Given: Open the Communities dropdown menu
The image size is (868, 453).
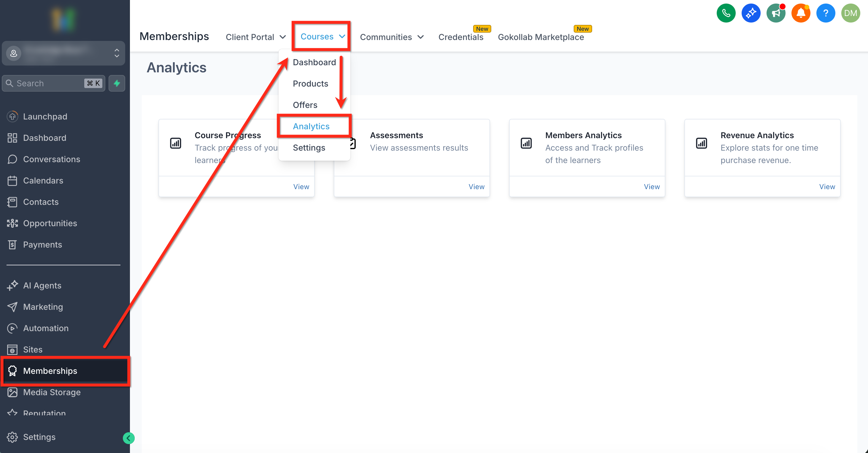Looking at the screenshot, I should click(392, 37).
